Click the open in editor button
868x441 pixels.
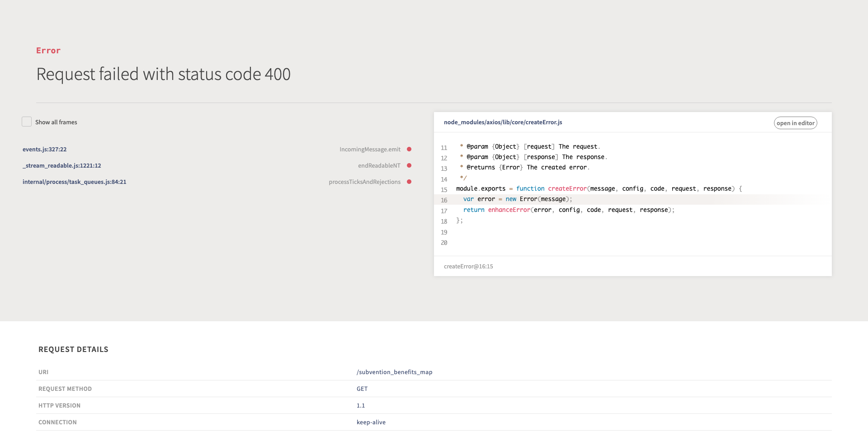point(795,123)
